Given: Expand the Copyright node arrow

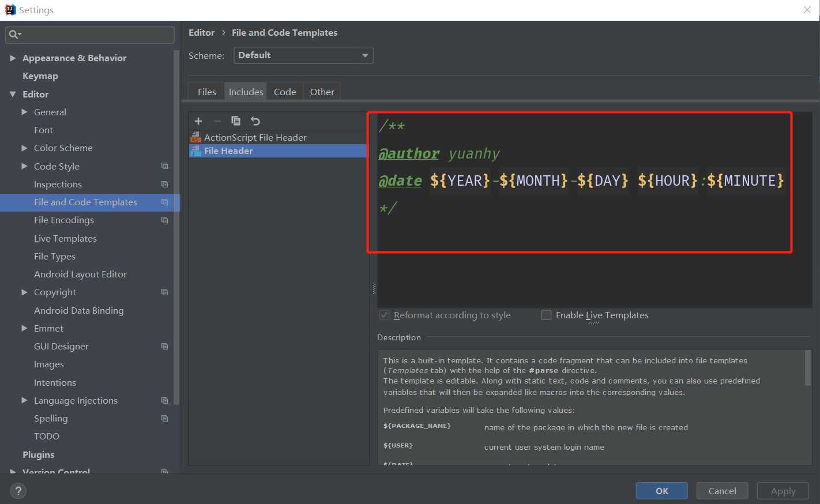Looking at the screenshot, I should (x=24, y=292).
